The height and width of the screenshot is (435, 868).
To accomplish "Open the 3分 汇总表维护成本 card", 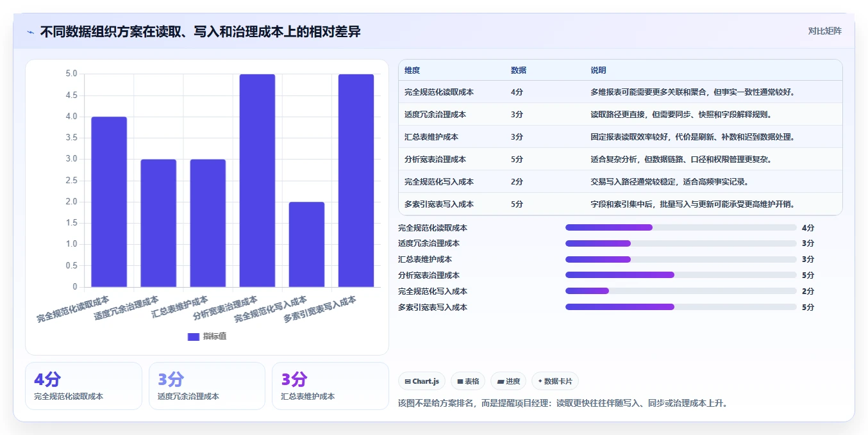I will [x=330, y=386].
